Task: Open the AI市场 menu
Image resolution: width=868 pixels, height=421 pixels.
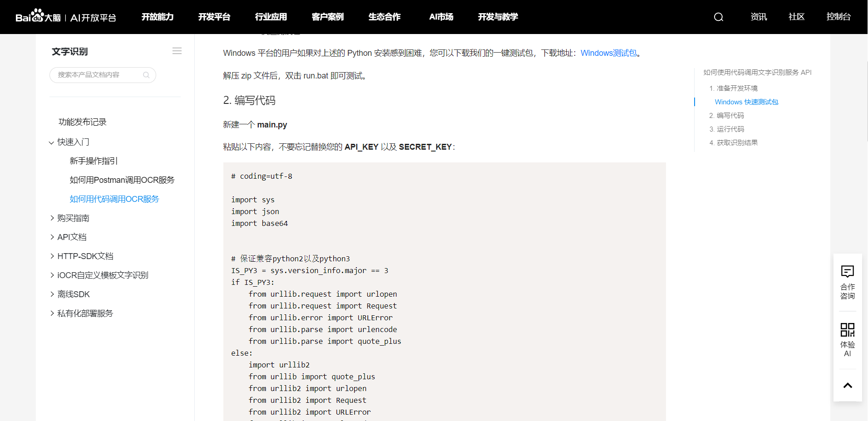Action: click(x=441, y=17)
